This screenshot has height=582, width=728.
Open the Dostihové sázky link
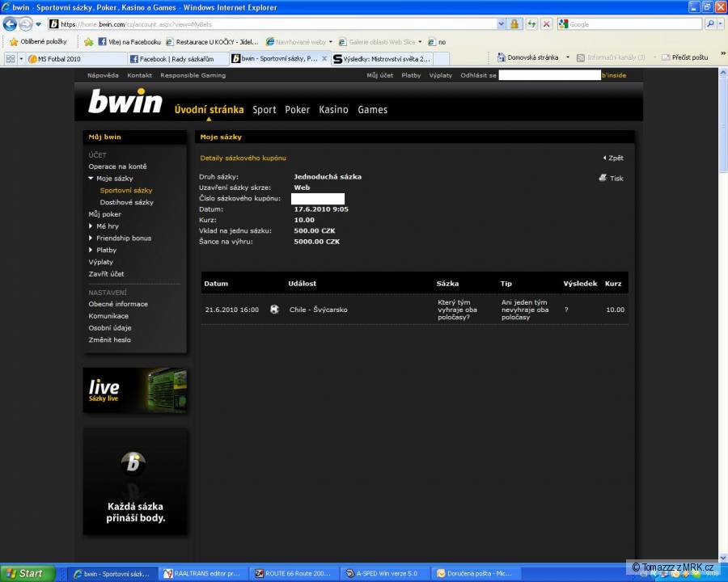(126, 202)
